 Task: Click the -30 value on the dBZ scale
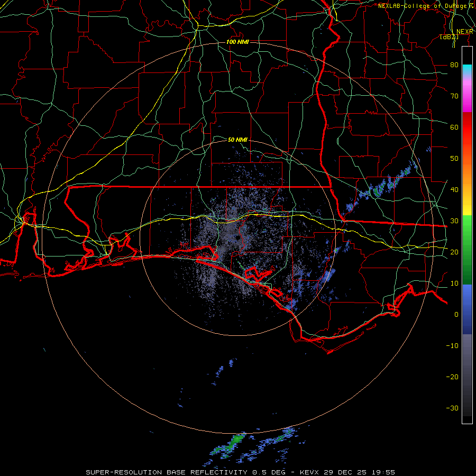point(452,408)
